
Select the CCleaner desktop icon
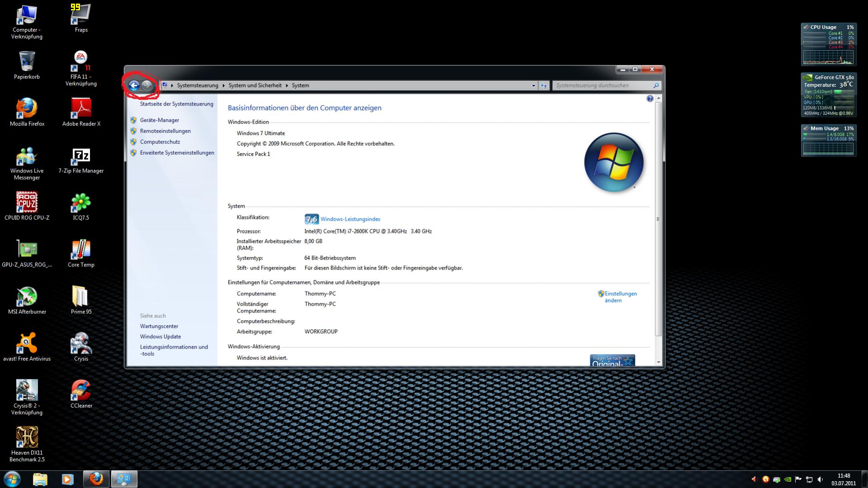81,394
